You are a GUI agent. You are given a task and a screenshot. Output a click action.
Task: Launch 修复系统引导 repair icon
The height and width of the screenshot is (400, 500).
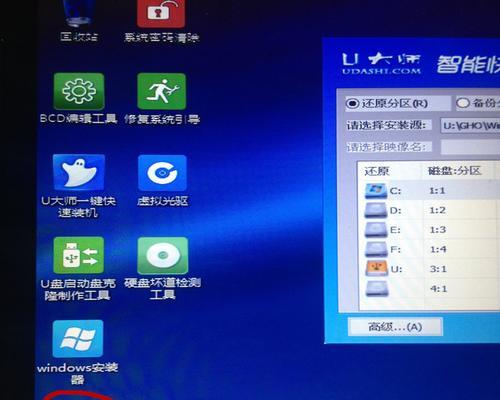tap(161, 91)
